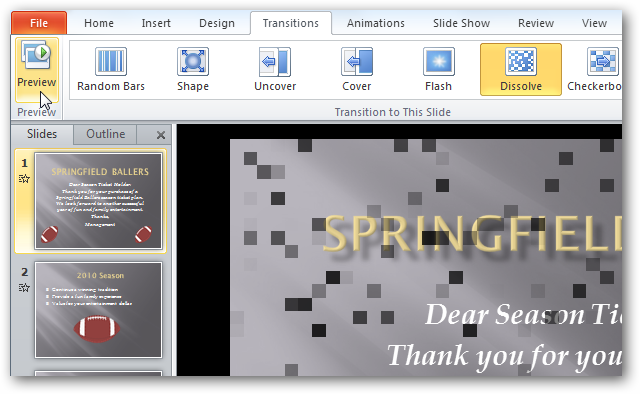Apply the Uncover transition

(275, 69)
